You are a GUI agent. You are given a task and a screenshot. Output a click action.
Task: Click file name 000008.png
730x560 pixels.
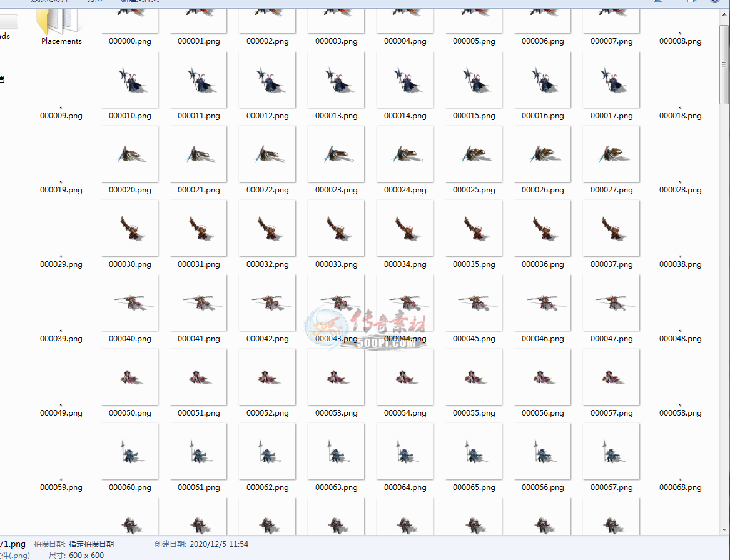680,41
